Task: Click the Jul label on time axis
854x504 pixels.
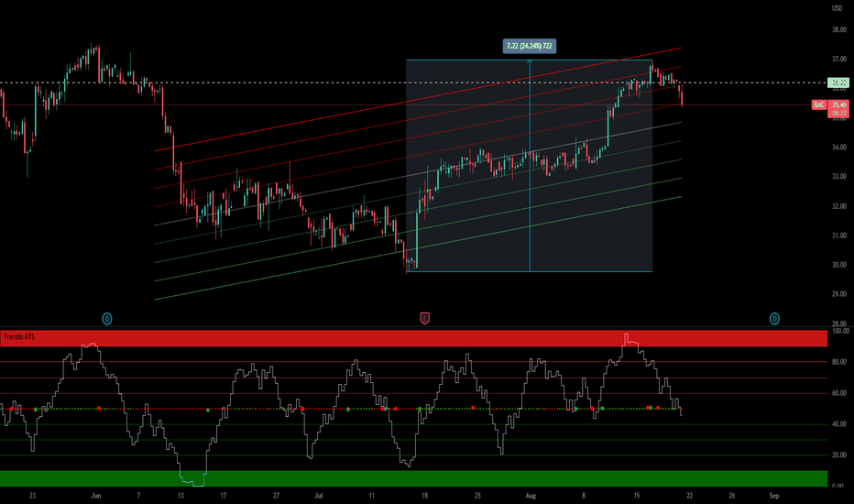Action: [x=319, y=496]
